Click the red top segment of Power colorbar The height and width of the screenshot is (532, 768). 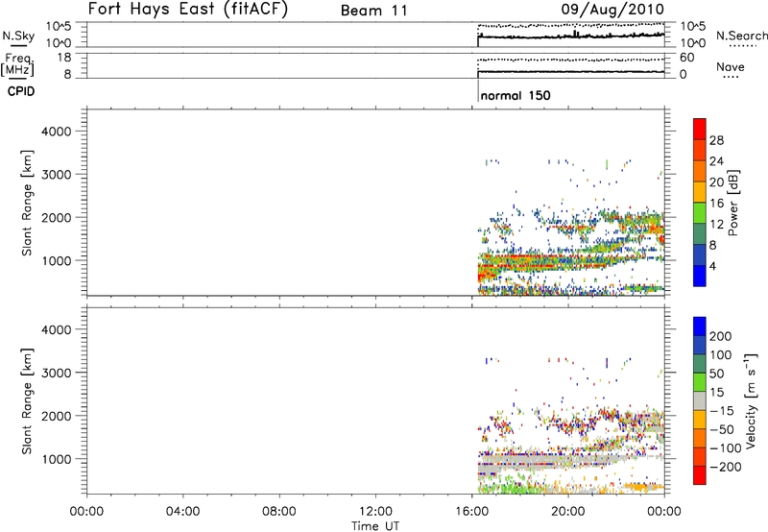[700, 129]
